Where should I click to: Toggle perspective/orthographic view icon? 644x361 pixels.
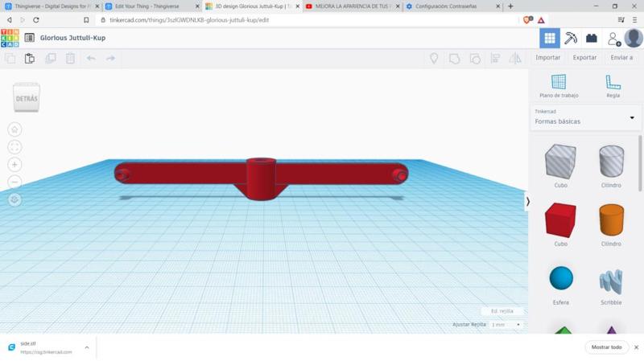14,199
